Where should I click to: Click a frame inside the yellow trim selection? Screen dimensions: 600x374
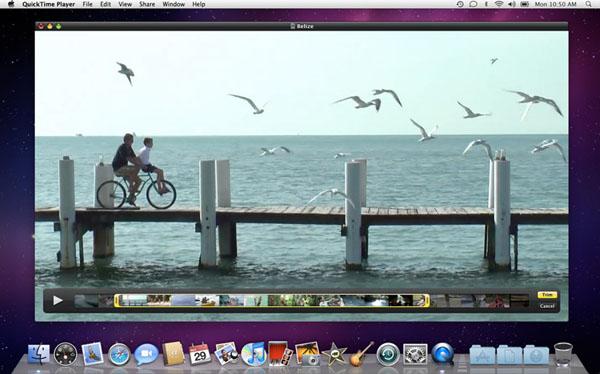click(272, 301)
